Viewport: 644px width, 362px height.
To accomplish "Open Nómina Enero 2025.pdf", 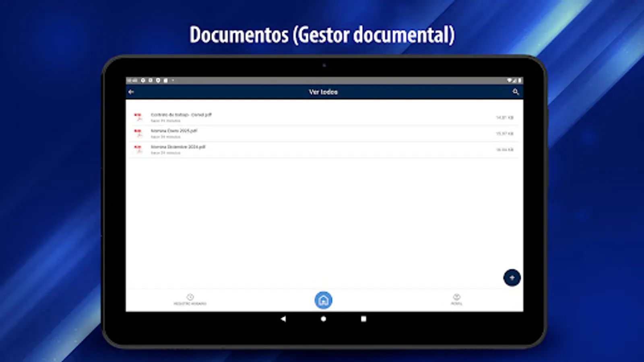I will [x=175, y=131].
